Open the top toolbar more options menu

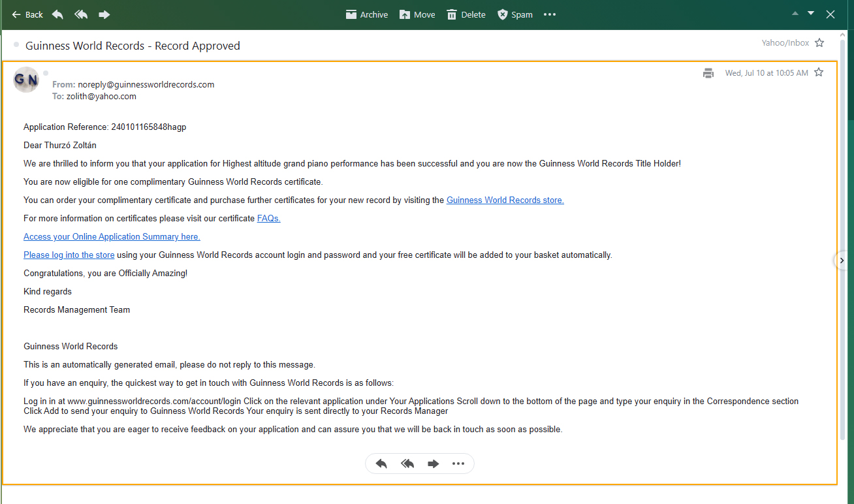tap(550, 14)
